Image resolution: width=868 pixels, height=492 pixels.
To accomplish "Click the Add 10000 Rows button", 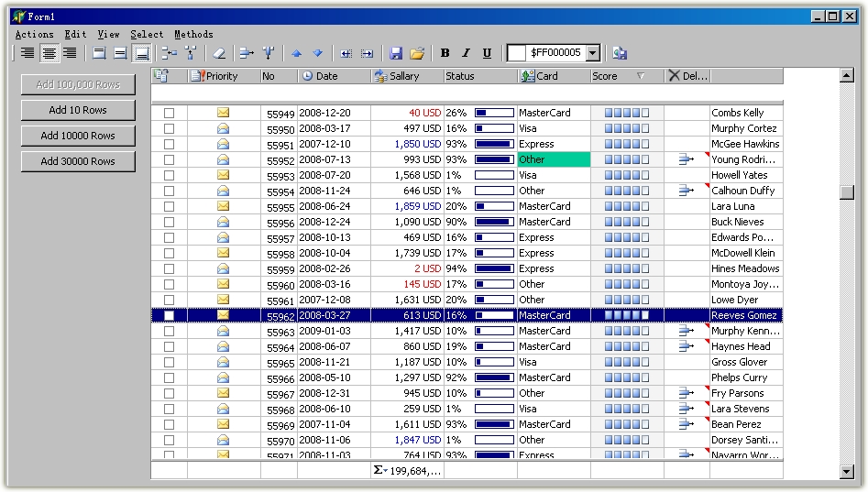I will (78, 136).
